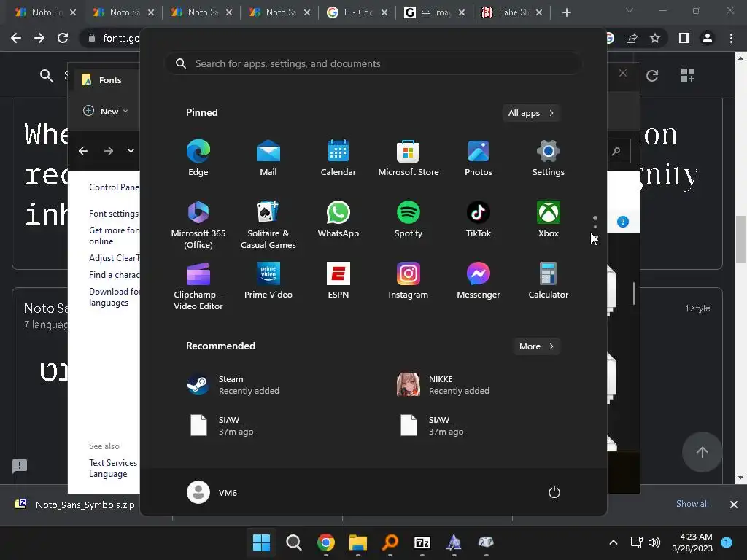
Task: Show More recommended items
Action: click(x=536, y=346)
